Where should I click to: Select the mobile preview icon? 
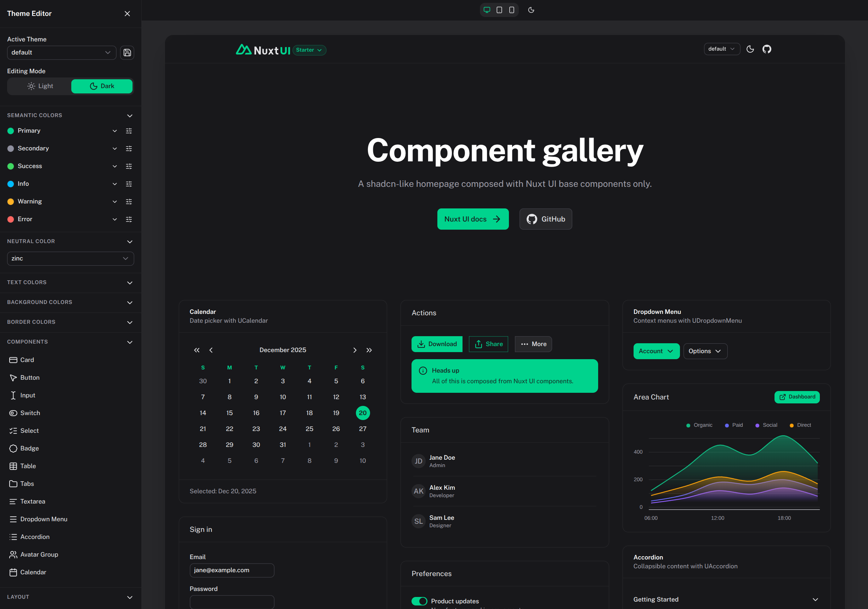pyautogui.click(x=511, y=10)
